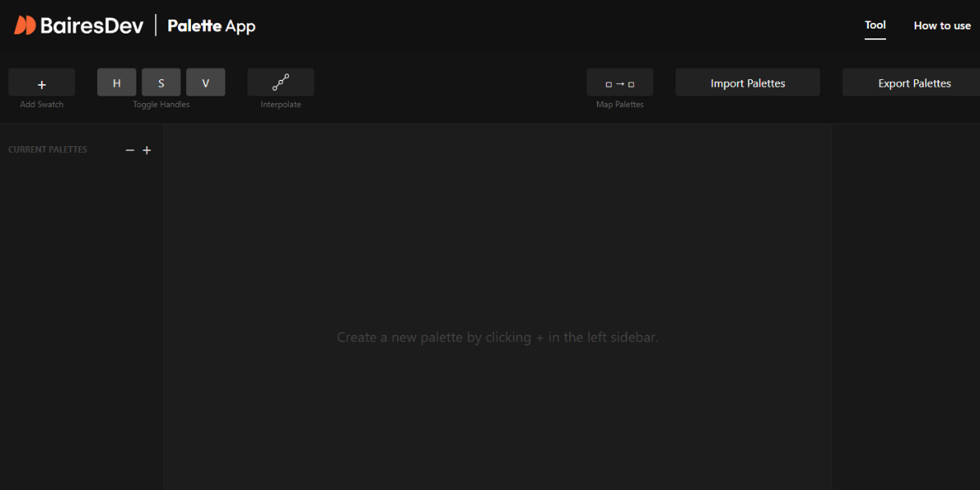The image size is (980, 490).
Task: Open the Map Palettes squares-arrow icon
Action: 619,83
